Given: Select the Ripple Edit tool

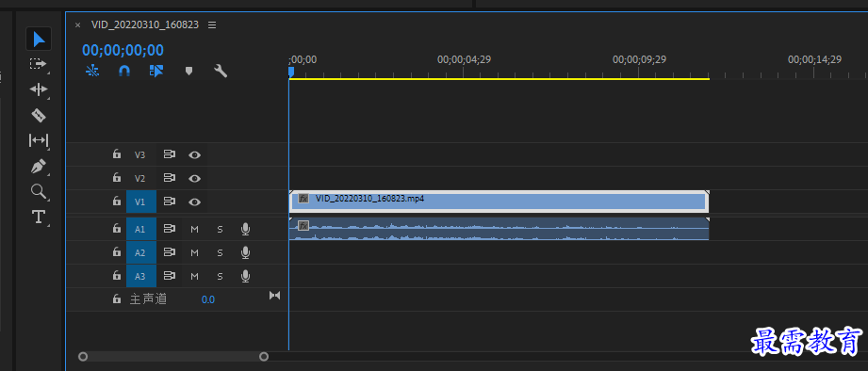Looking at the screenshot, I should [x=39, y=89].
